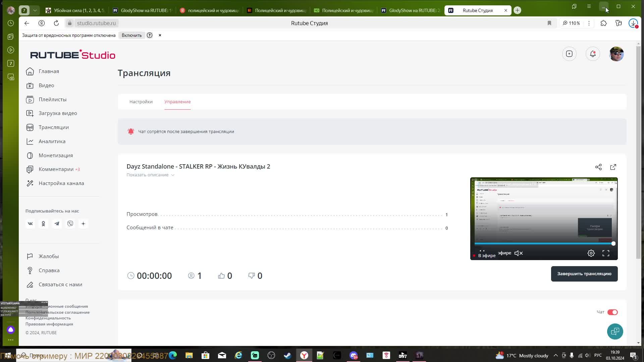This screenshot has width=644, height=362.
Task: Click the add video plus icon in header
Action: tap(569, 54)
